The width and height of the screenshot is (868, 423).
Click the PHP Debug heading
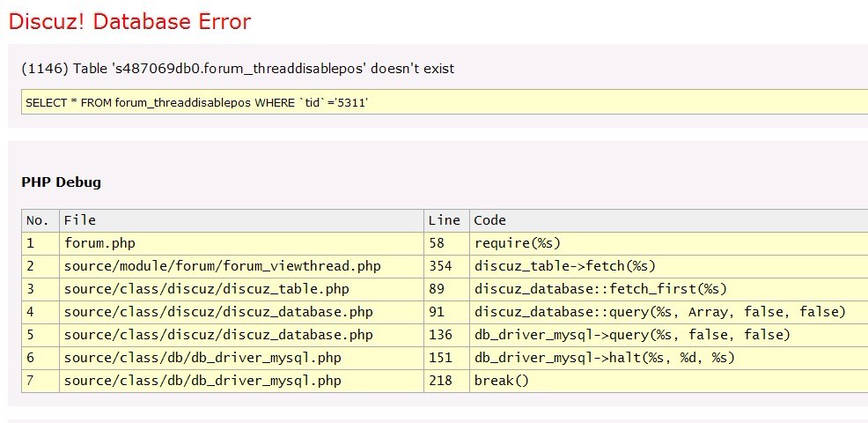pyautogui.click(x=61, y=182)
